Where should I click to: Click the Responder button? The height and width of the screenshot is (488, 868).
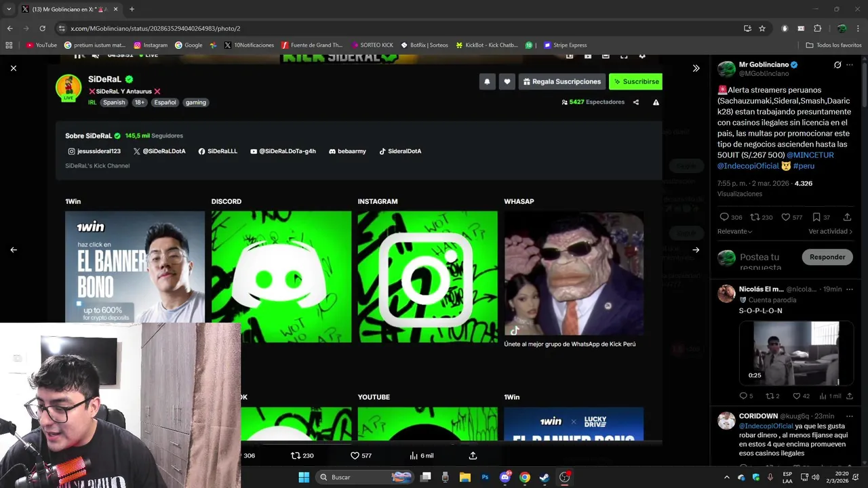pos(827,257)
